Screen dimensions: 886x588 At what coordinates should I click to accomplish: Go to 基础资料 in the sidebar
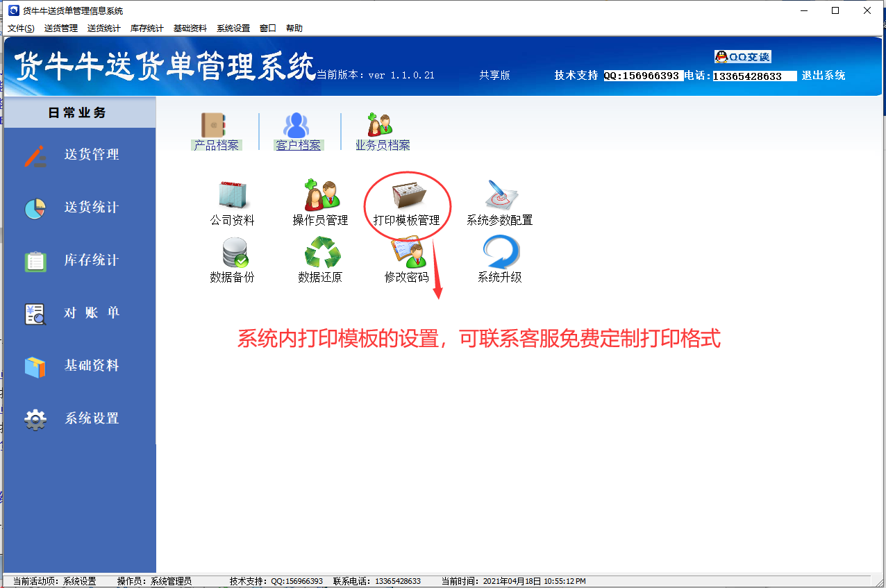(92, 366)
